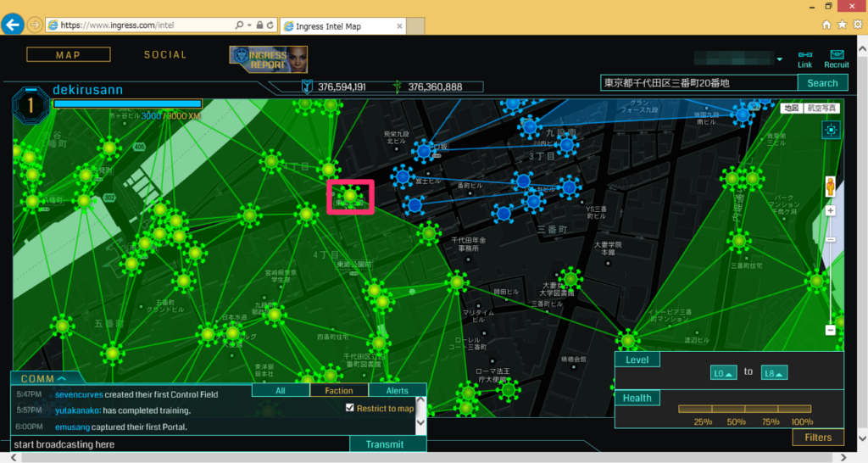This screenshot has height=463, width=868.
Task: Open the L0 minimum level dropdown
Action: (724, 373)
